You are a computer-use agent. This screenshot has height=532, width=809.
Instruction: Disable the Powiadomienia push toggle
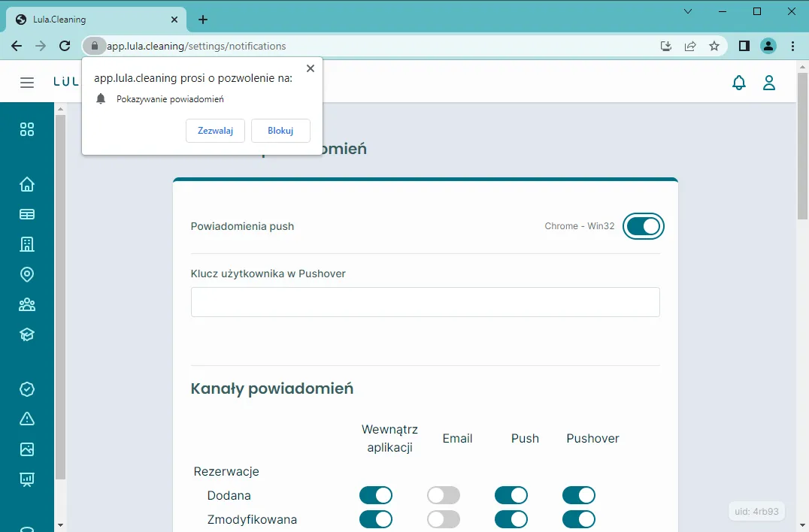(x=644, y=226)
